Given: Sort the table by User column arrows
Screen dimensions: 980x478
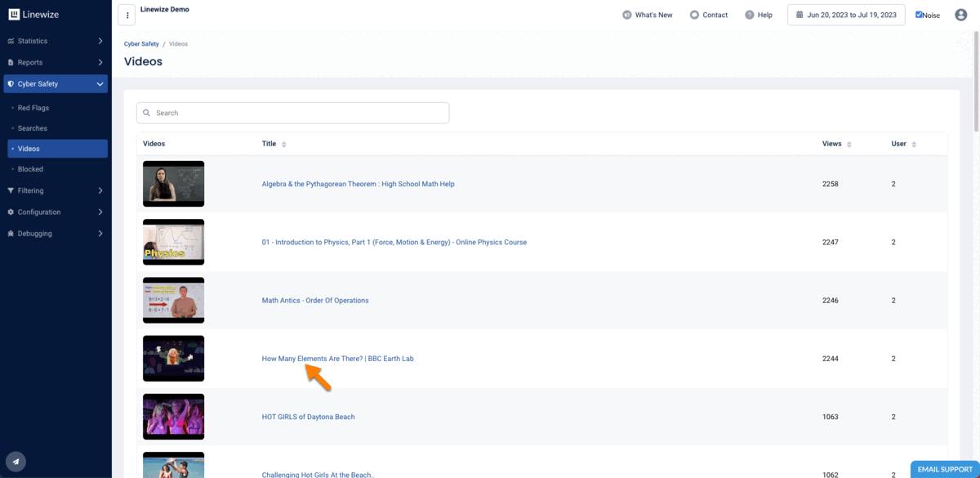Looking at the screenshot, I should tap(914, 144).
